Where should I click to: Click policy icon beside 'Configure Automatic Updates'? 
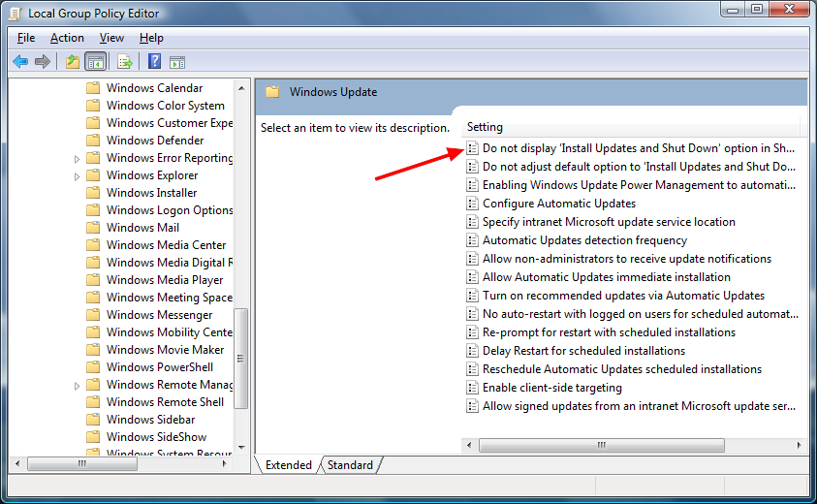pyautogui.click(x=472, y=204)
